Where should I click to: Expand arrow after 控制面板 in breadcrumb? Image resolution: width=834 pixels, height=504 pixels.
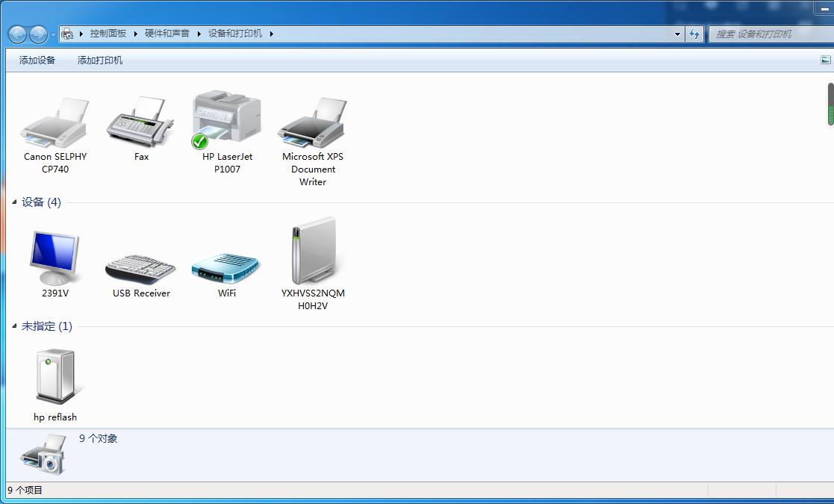pos(136,34)
